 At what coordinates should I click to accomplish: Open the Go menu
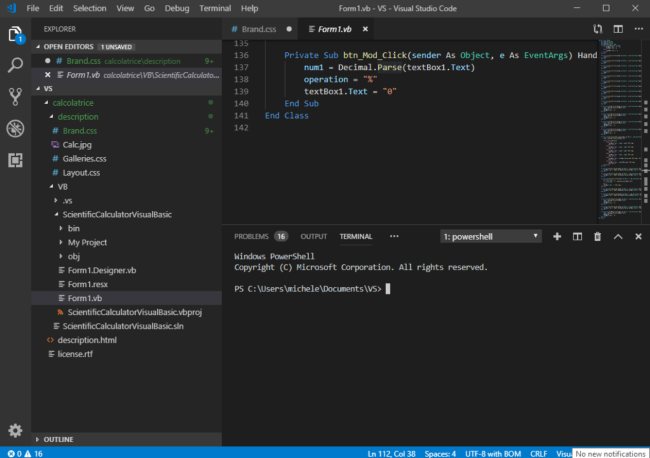(149, 8)
